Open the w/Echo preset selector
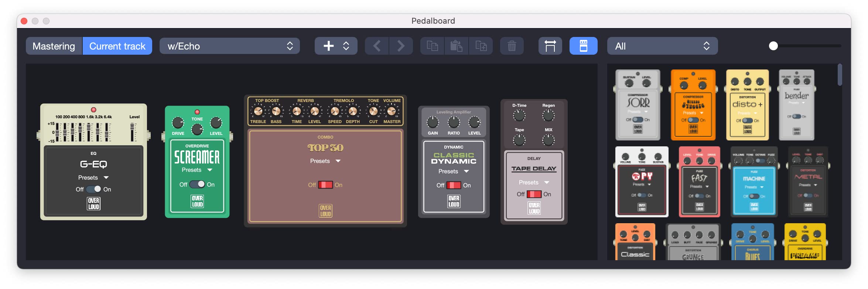 [230, 46]
